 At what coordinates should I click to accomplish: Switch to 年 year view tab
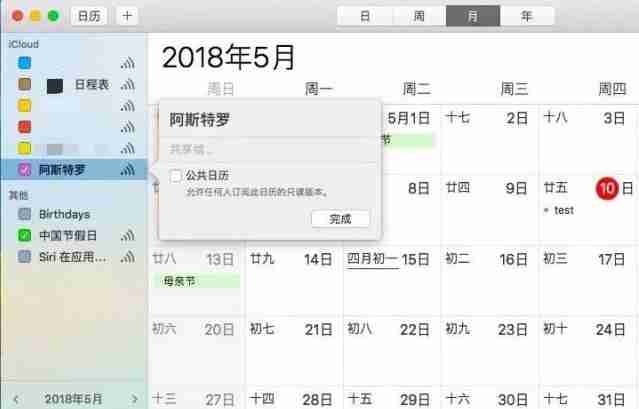tap(527, 16)
